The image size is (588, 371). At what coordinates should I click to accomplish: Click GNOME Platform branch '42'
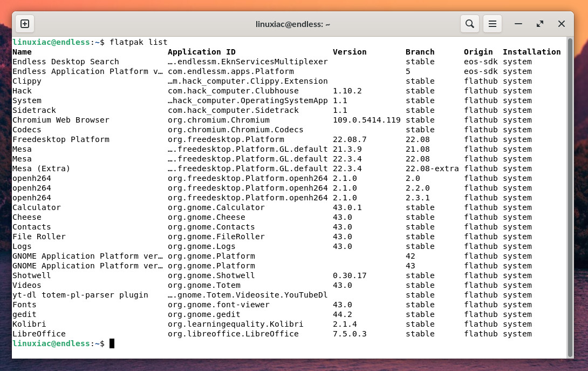410,256
